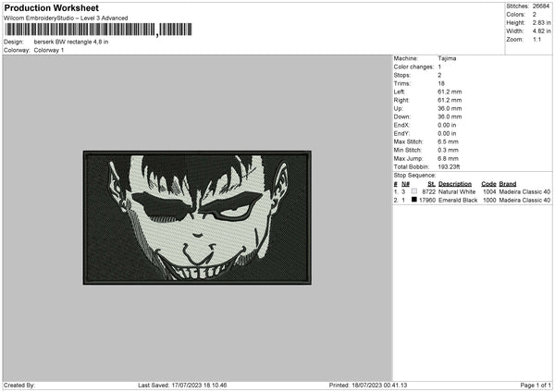Click the Emerald Black color swatch
555x392 pixels.
click(414, 200)
